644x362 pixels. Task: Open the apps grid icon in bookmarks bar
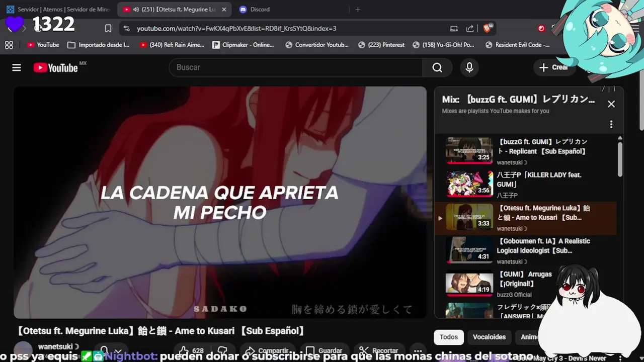(9, 45)
